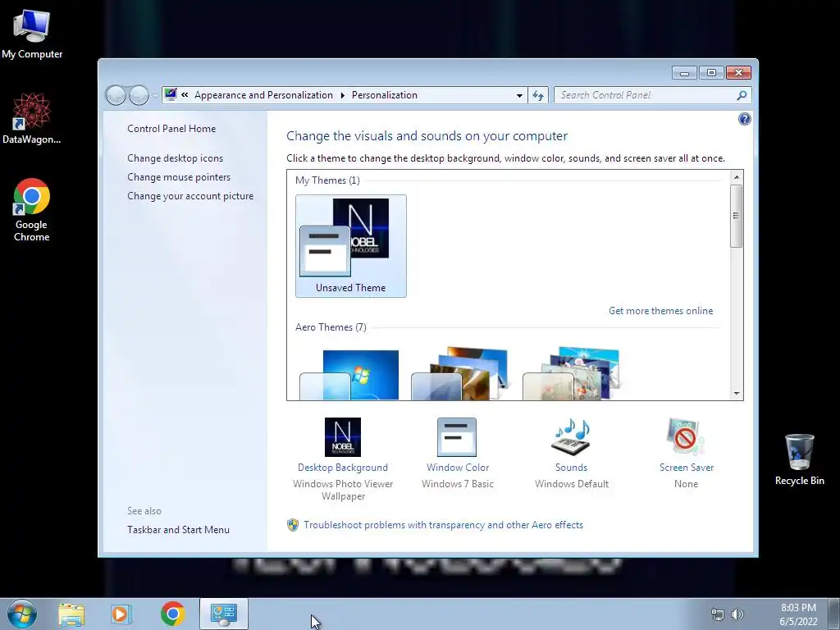Select the Windows 7 Aero theme thumbnail

pos(349,374)
